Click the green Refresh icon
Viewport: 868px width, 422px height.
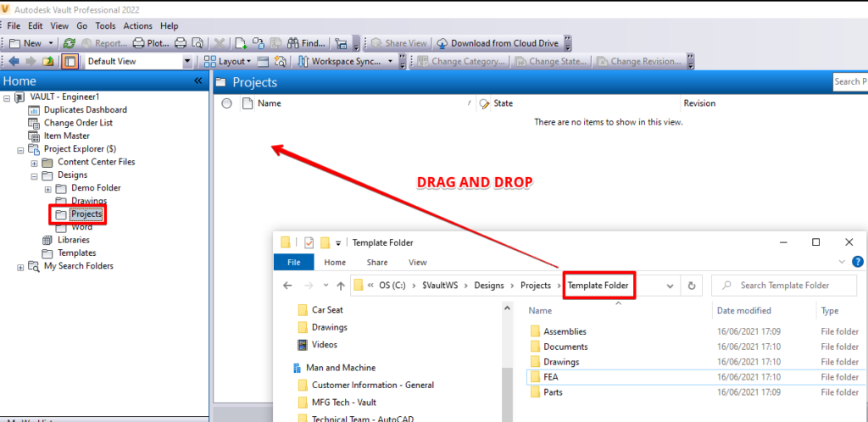(x=69, y=43)
